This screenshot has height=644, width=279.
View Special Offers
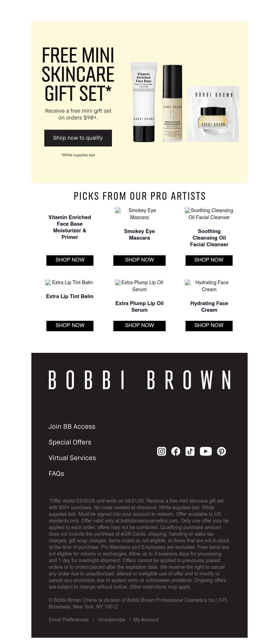pos(70,442)
